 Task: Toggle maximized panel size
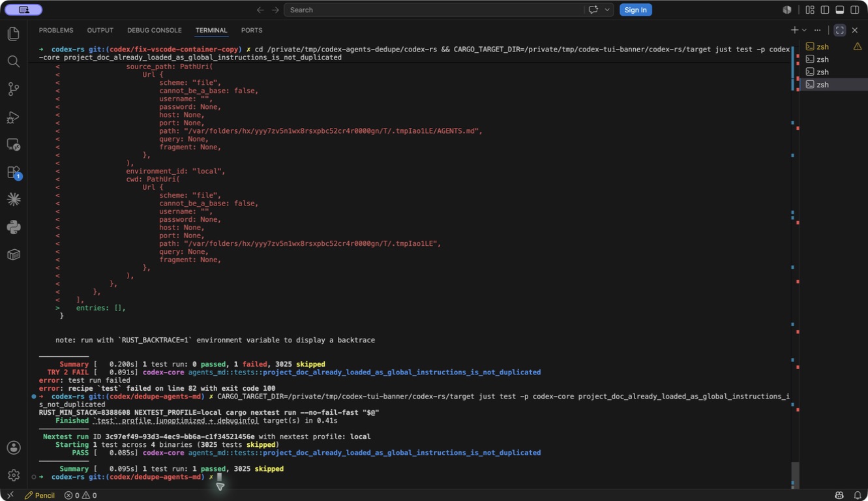[x=840, y=30]
